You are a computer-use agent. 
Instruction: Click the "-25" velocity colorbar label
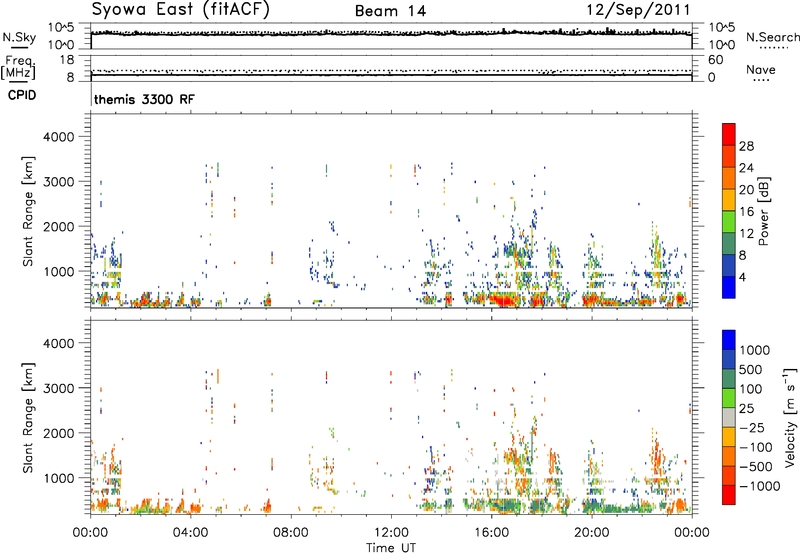point(754,428)
